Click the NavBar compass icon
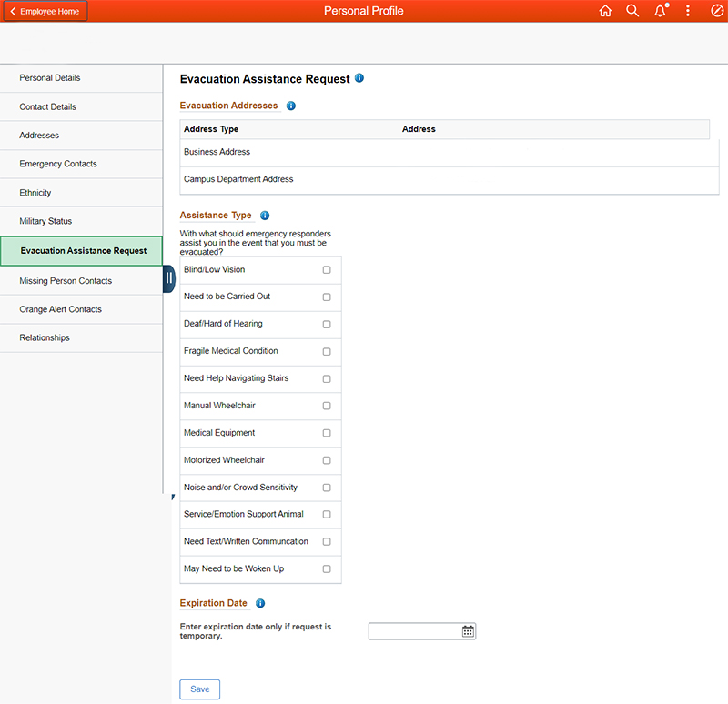 716,11
